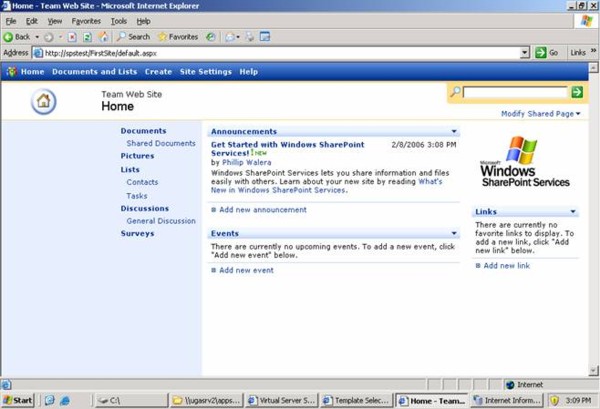Viewport: 600px width, 409px height.
Task: Open the Get Started with Windows SharePoint Services announcement
Action: pos(287,149)
